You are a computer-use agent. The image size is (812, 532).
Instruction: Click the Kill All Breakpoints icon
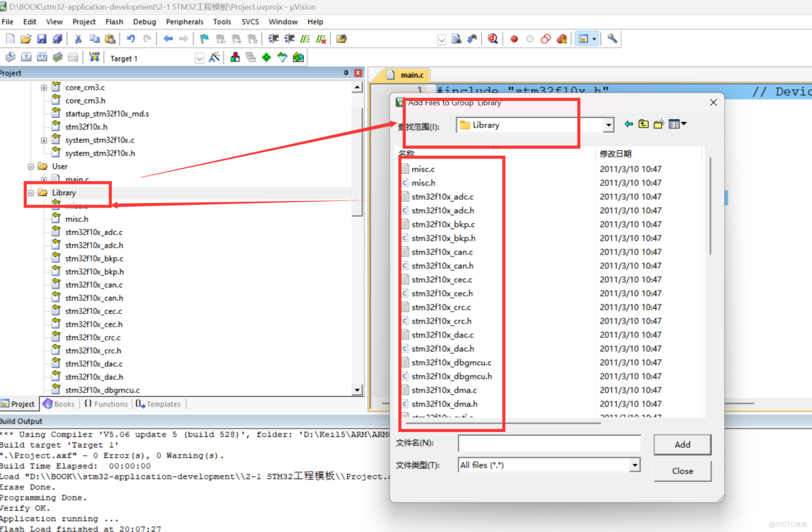pos(562,39)
